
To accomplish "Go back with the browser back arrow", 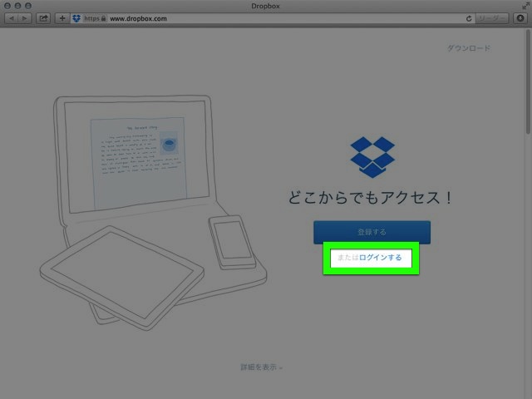I will tap(11, 18).
